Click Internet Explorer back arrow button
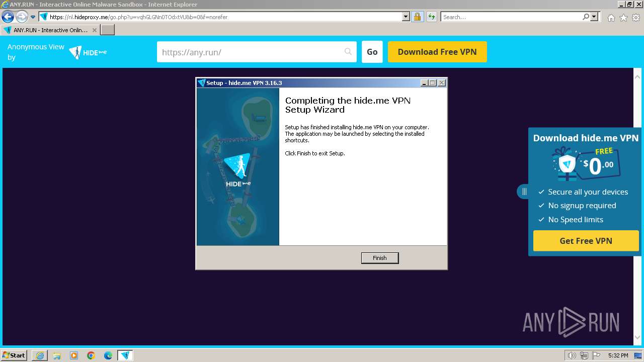This screenshot has height=362, width=644. click(8, 17)
